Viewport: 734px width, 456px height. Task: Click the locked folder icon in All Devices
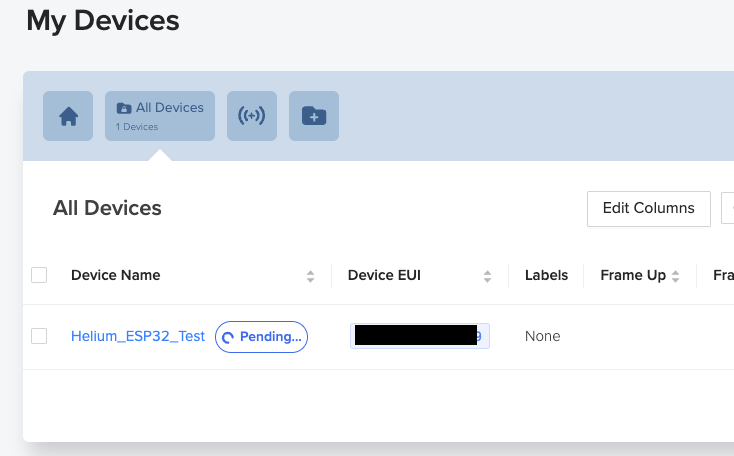point(124,108)
